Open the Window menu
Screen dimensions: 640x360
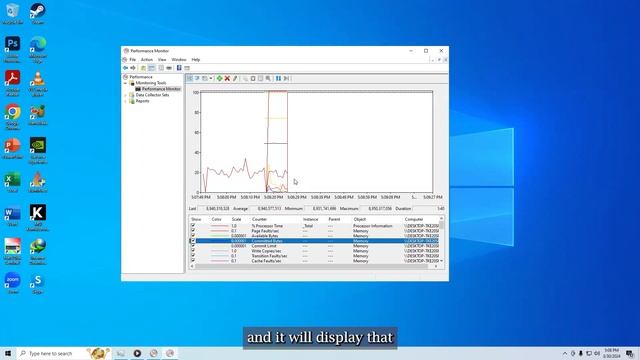[x=179, y=60]
